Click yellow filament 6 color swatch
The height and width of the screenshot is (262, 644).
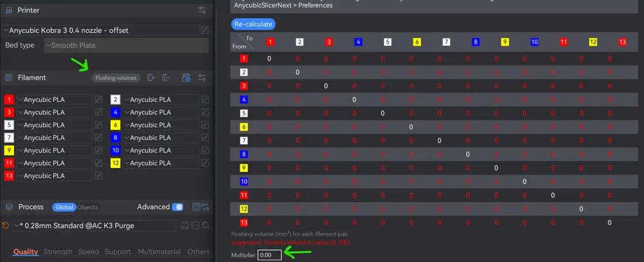pos(115,125)
